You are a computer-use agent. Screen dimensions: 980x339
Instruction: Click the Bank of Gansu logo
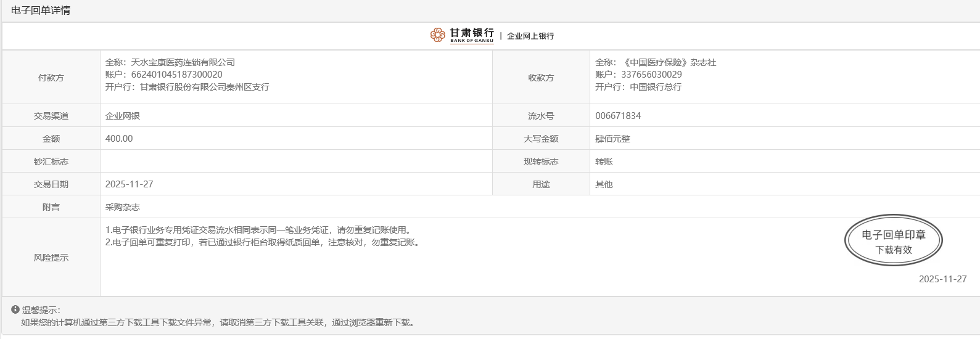463,35
